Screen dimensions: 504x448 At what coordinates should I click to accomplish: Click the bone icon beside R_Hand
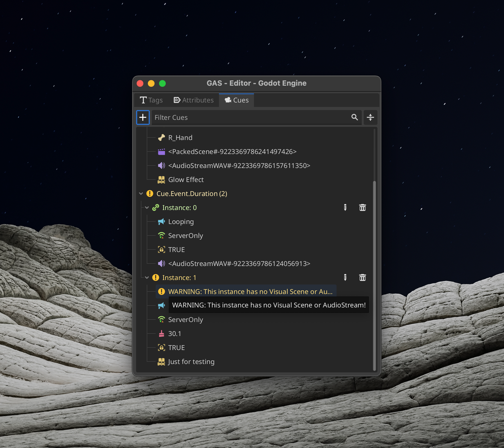[x=162, y=137]
